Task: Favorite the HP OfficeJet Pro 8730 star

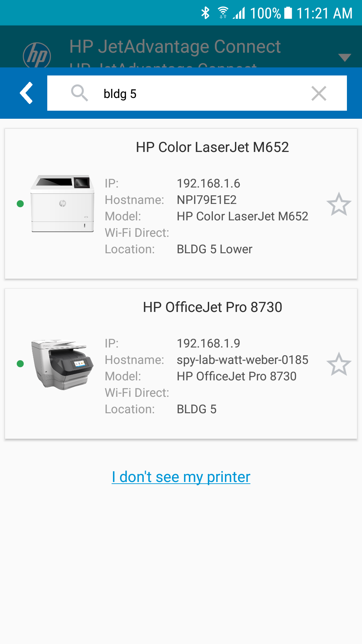Action: click(x=339, y=364)
